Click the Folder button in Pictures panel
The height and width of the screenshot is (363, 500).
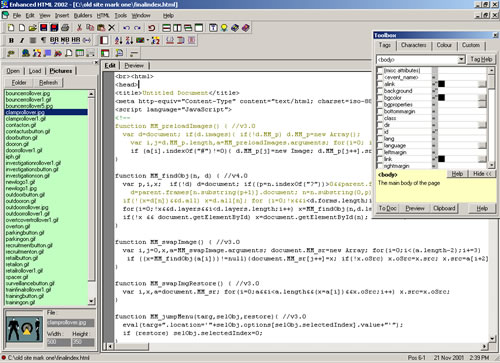pyautogui.click(x=19, y=83)
